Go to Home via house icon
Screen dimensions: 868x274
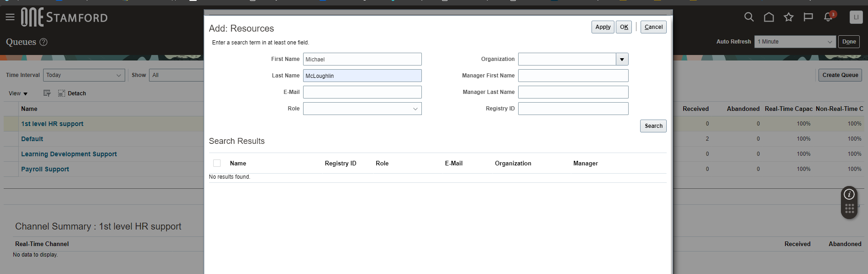pyautogui.click(x=769, y=17)
